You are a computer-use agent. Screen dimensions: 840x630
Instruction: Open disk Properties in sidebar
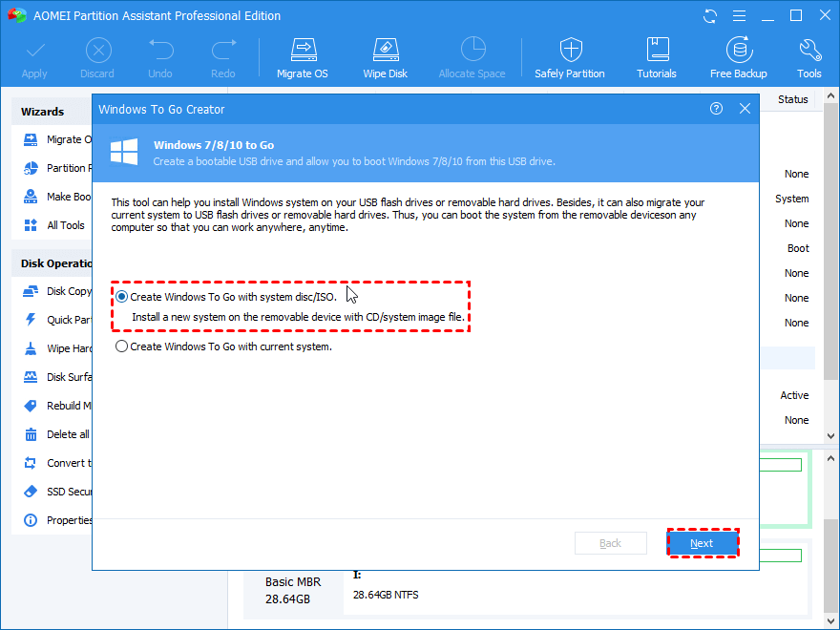58,520
